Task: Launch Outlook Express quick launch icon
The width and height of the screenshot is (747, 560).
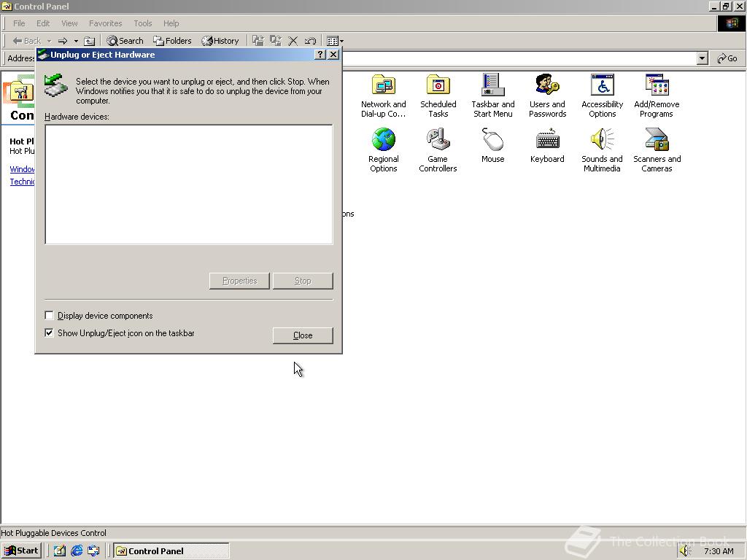Action: [x=93, y=551]
